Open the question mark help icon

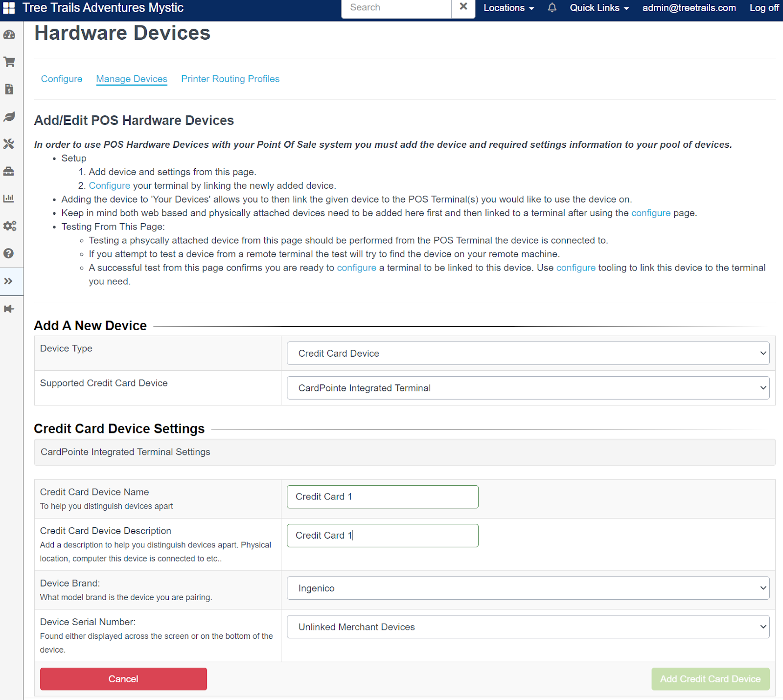[9, 253]
